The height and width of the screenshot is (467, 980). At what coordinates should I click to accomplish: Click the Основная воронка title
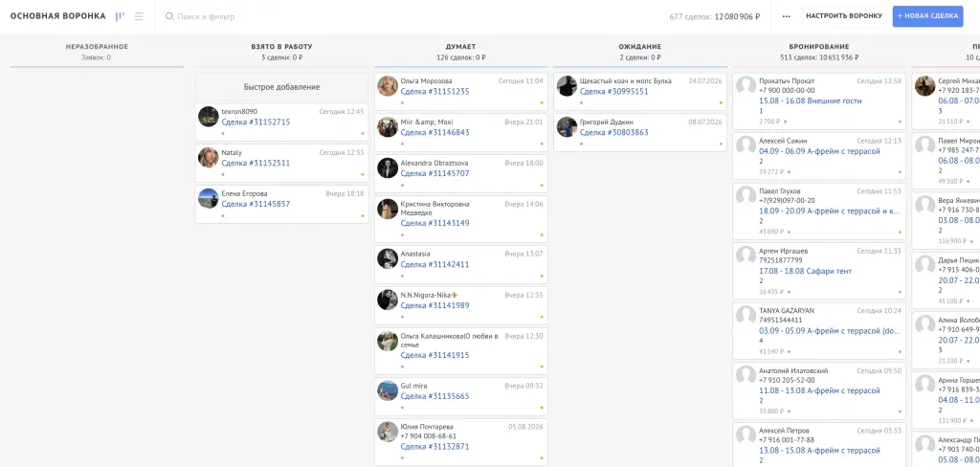pyautogui.click(x=58, y=16)
